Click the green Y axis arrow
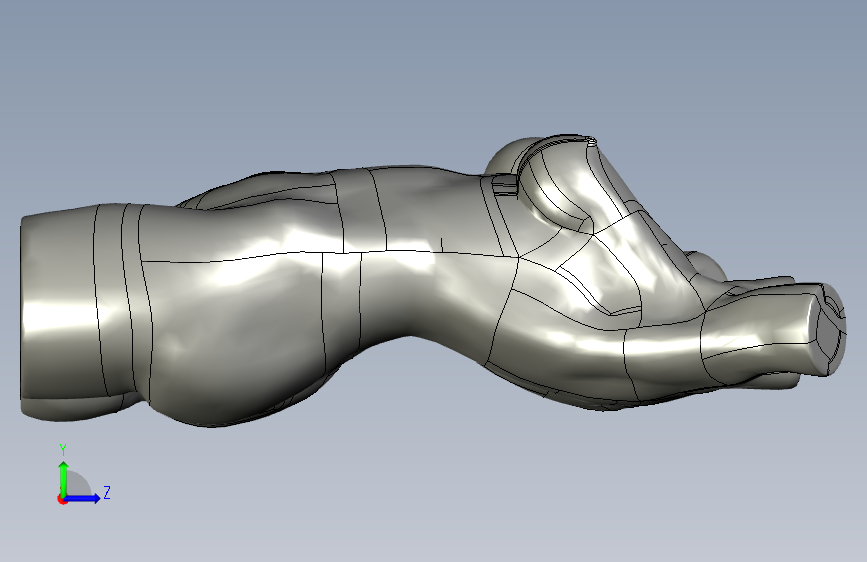This screenshot has height=562, width=867. pyautogui.click(x=64, y=478)
